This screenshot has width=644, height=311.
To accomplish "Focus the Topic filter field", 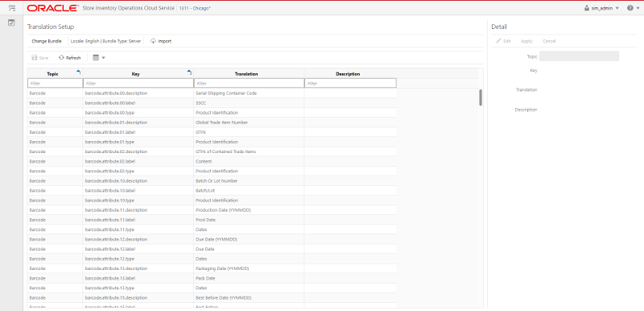I will [x=55, y=83].
